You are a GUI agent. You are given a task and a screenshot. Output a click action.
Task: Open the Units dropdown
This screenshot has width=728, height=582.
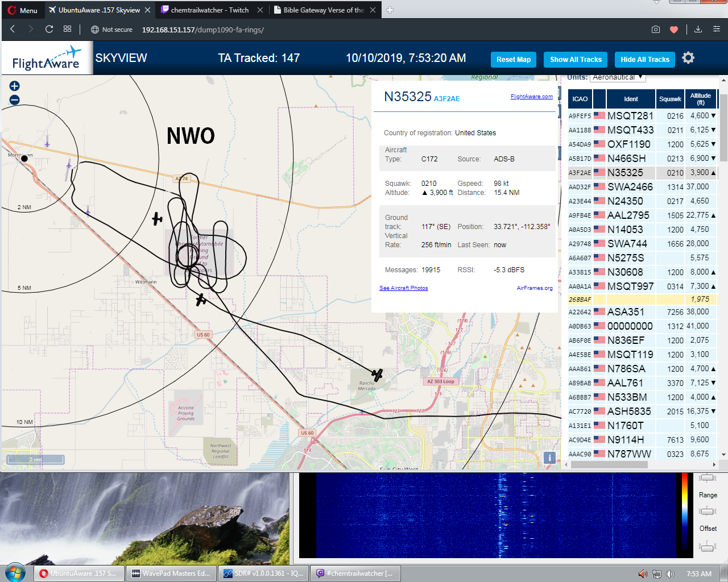[618, 77]
